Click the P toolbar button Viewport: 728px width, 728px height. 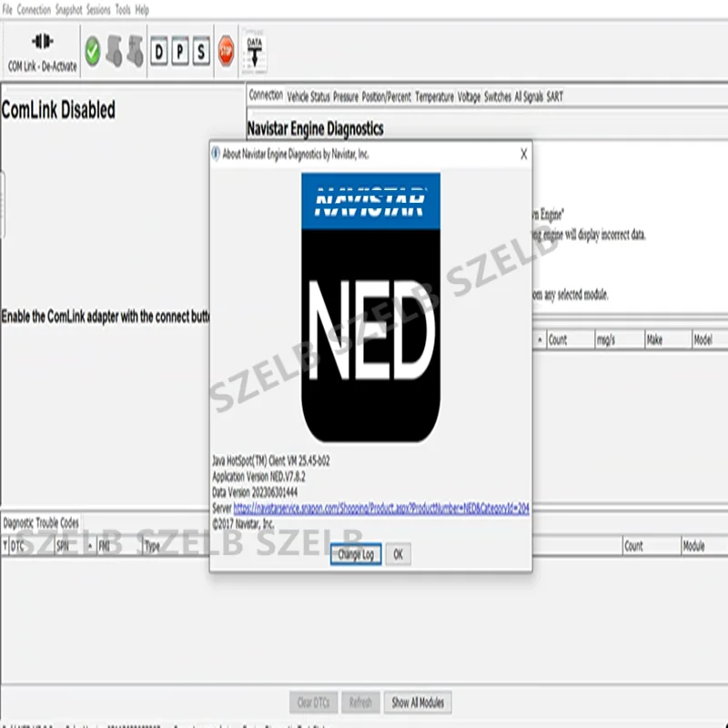[180, 51]
